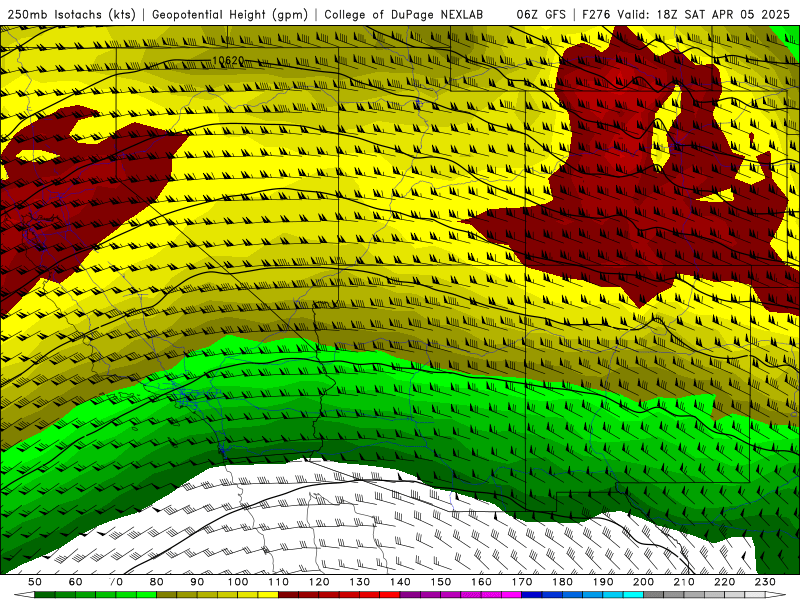The width and height of the screenshot is (800, 600).
Task: Click the left arrow end of the color bar
Action: [24, 595]
